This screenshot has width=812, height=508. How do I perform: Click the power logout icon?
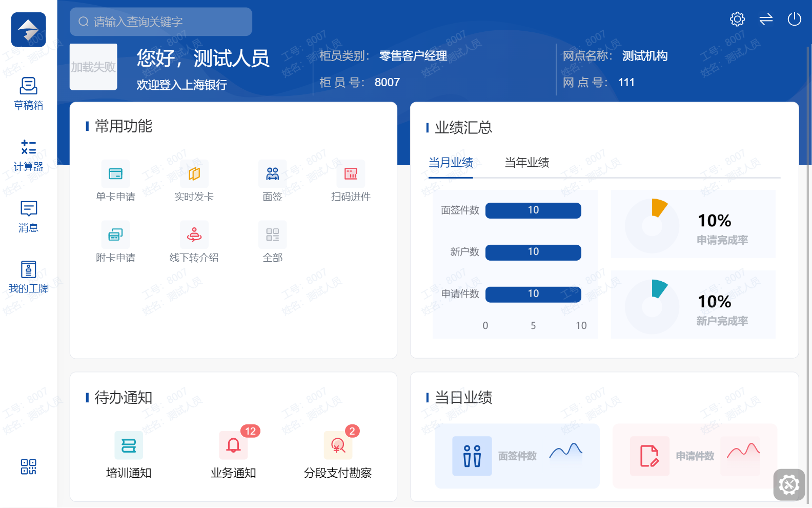794,19
